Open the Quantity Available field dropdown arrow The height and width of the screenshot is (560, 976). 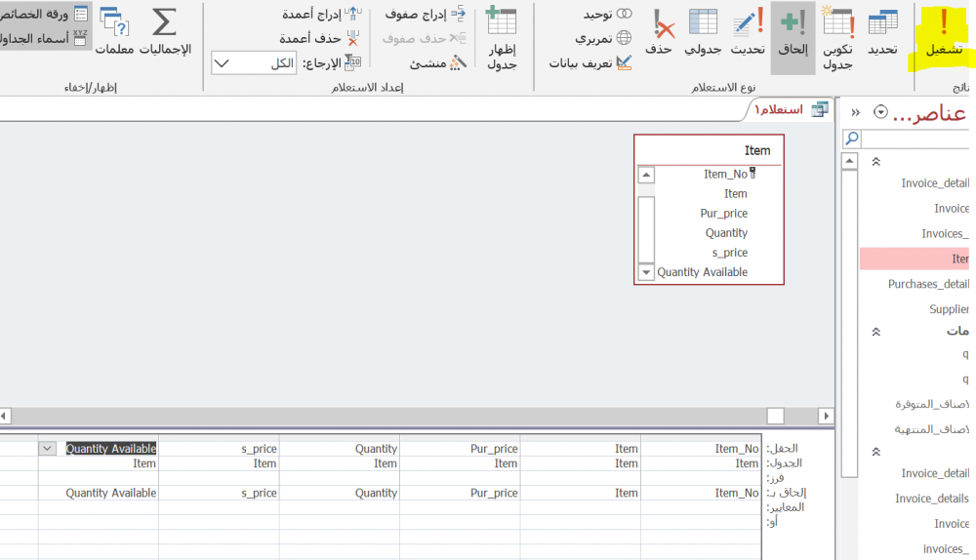pos(47,449)
